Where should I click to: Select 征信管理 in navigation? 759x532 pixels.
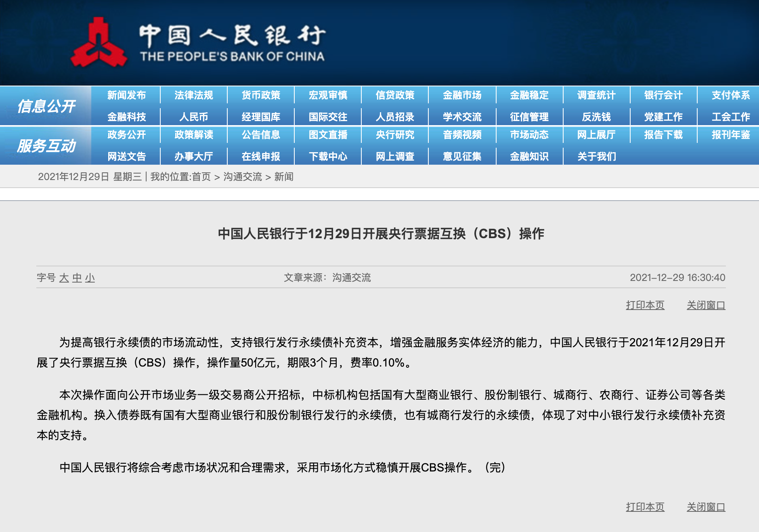(529, 117)
